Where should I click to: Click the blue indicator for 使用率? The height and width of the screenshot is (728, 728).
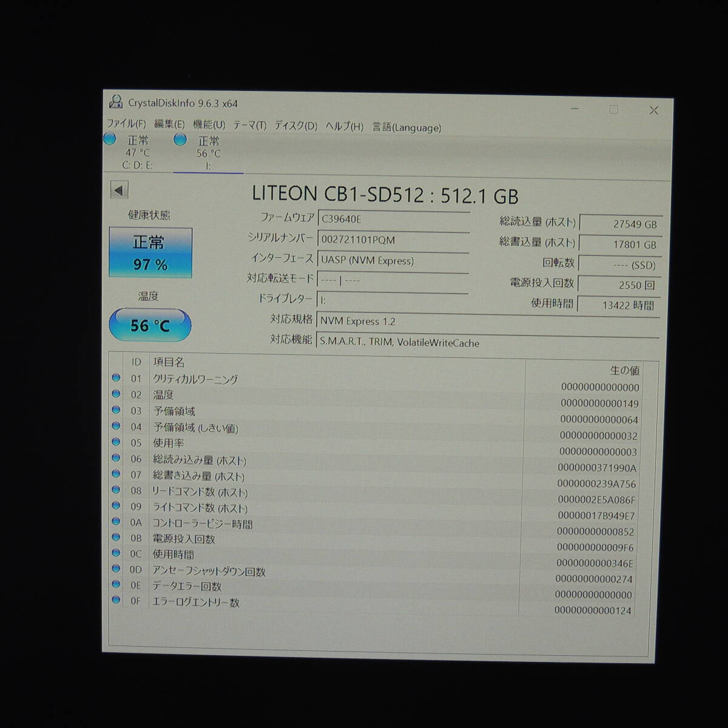pos(116,443)
